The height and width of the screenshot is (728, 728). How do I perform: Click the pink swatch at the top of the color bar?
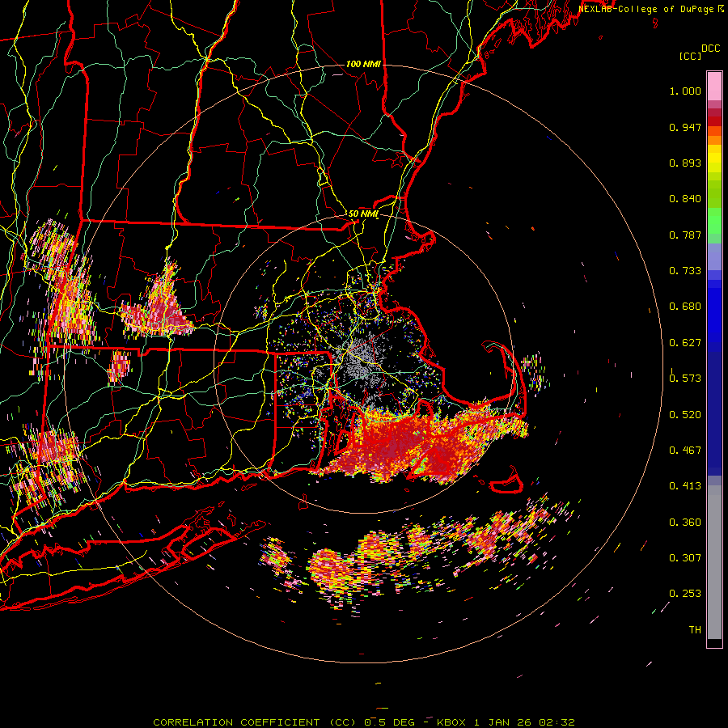pyautogui.click(x=714, y=86)
